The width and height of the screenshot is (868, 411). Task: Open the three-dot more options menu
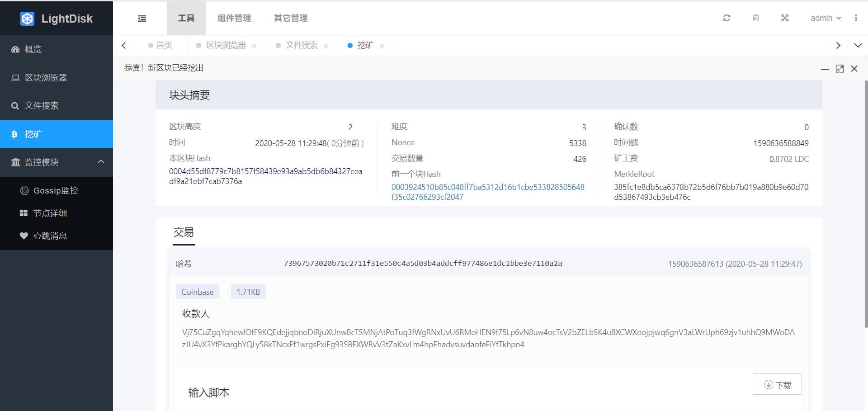pos(855,18)
